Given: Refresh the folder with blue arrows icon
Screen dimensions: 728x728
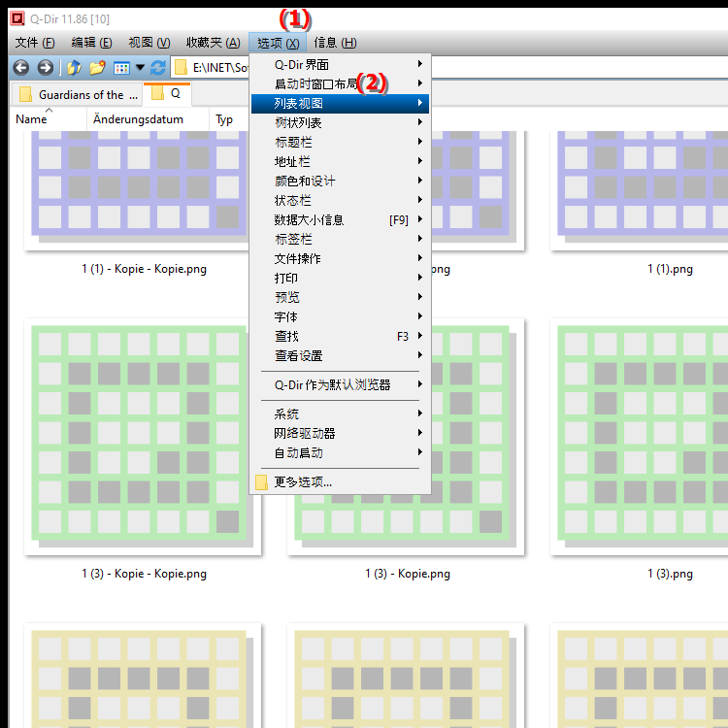Looking at the screenshot, I should point(158,68).
